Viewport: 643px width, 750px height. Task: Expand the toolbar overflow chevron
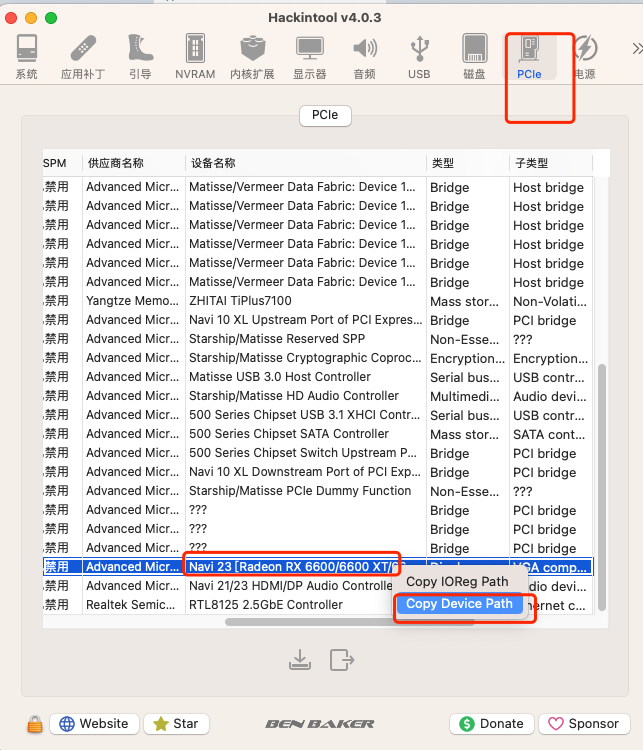tap(637, 49)
